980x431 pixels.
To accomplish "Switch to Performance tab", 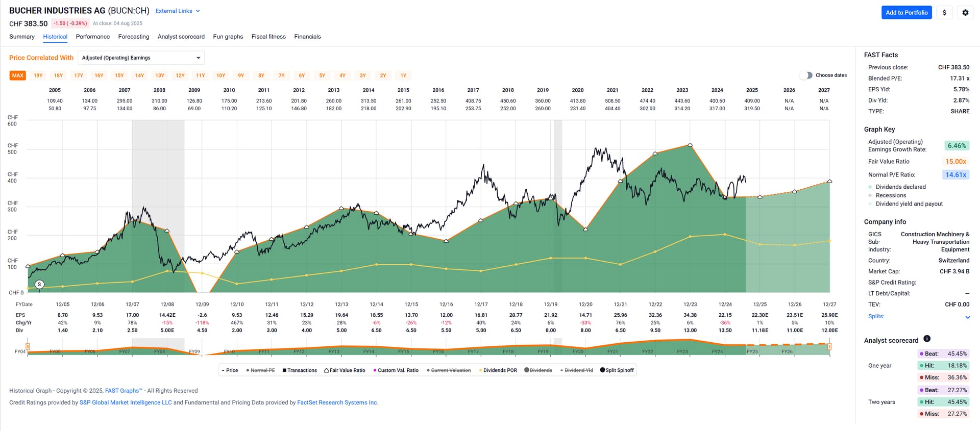I will coord(93,37).
